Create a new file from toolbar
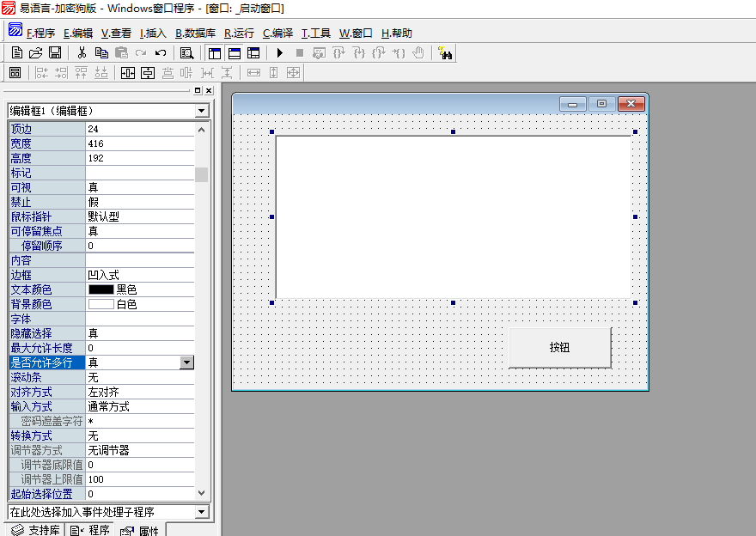The image size is (756, 536). (x=17, y=53)
